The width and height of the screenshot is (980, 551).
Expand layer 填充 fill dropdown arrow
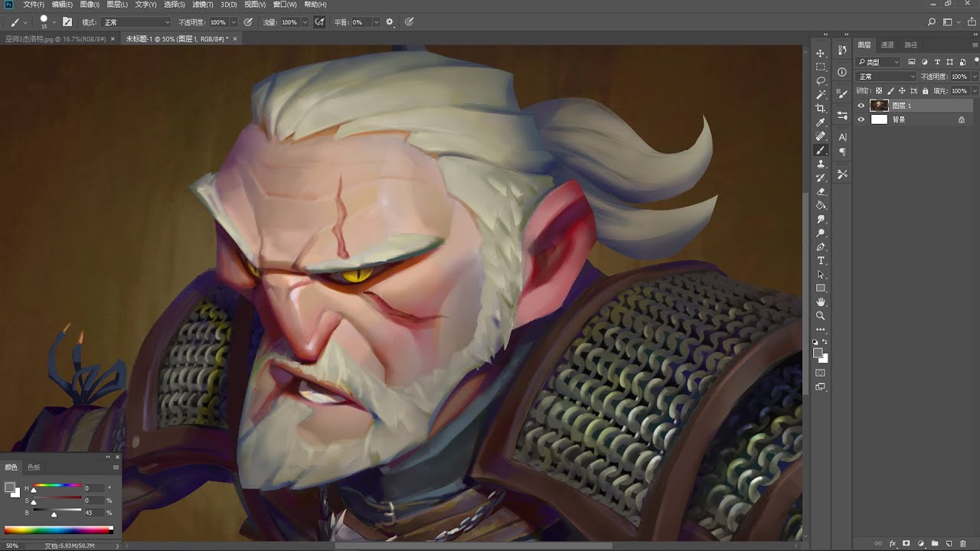pos(974,91)
